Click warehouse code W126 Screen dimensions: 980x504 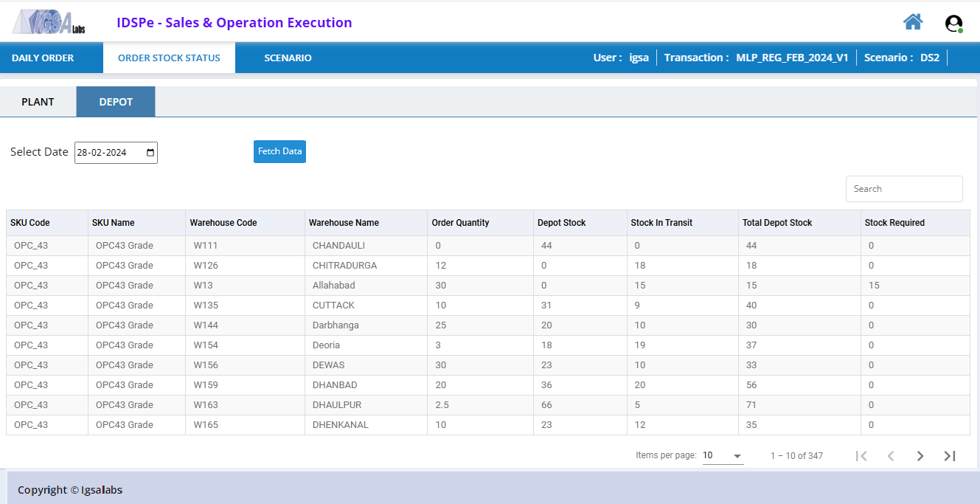(206, 266)
